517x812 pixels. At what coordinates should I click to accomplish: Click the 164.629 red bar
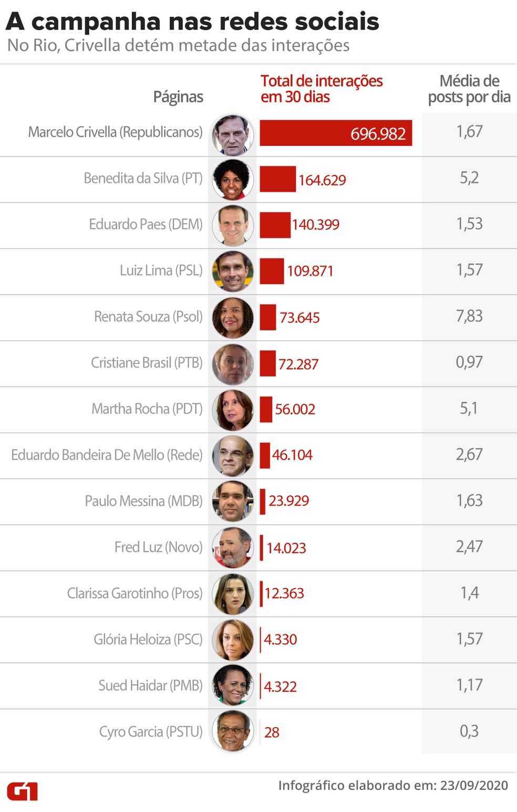[x=278, y=179]
